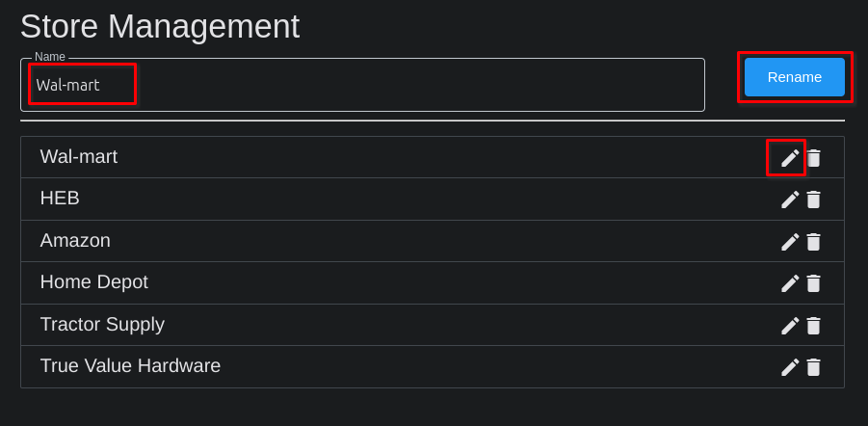
Task: Click the pencil icon beside Amazon
Action: [x=790, y=242]
